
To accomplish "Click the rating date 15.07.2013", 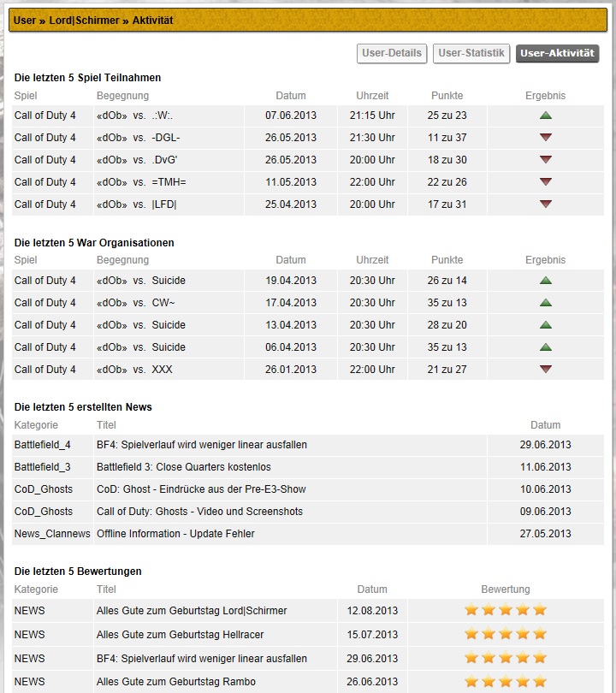I will [372, 634].
